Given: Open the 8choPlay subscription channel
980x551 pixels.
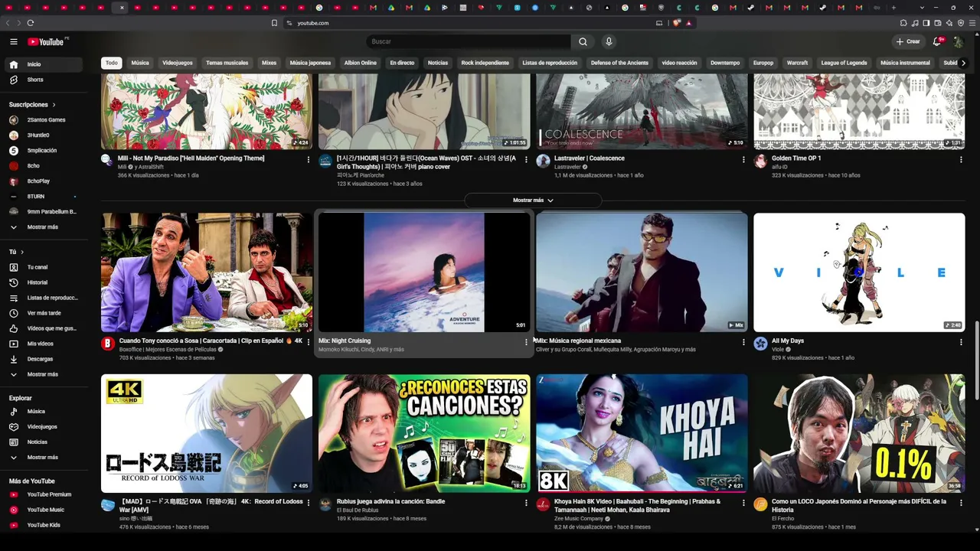Looking at the screenshot, I should [44, 181].
